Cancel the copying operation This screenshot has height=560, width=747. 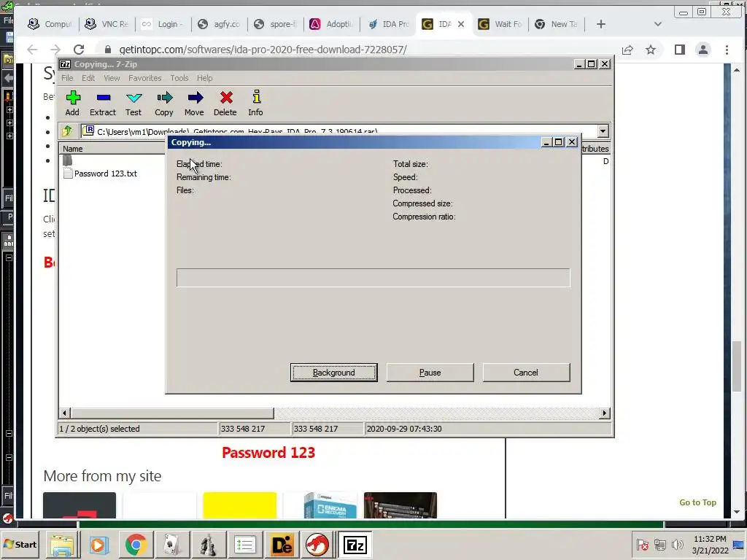tap(526, 373)
